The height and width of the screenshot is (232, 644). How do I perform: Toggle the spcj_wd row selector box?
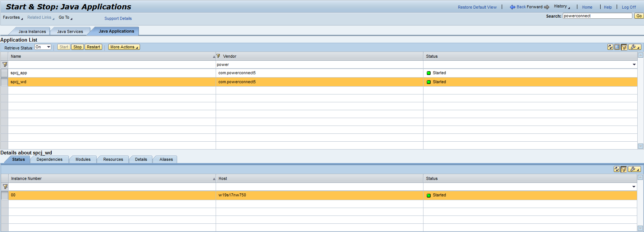(x=4, y=82)
